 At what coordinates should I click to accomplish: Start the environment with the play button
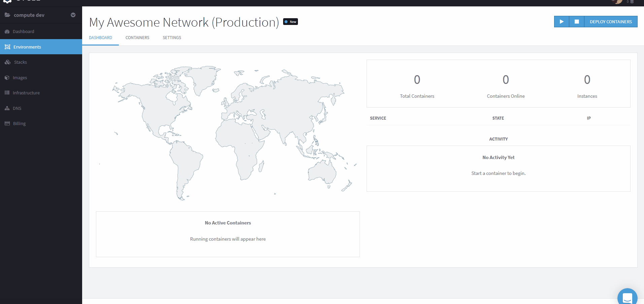coord(562,22)
